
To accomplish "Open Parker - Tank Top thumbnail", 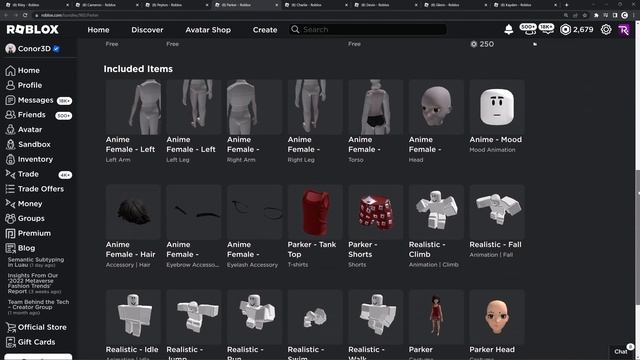I will coord(315,212).
